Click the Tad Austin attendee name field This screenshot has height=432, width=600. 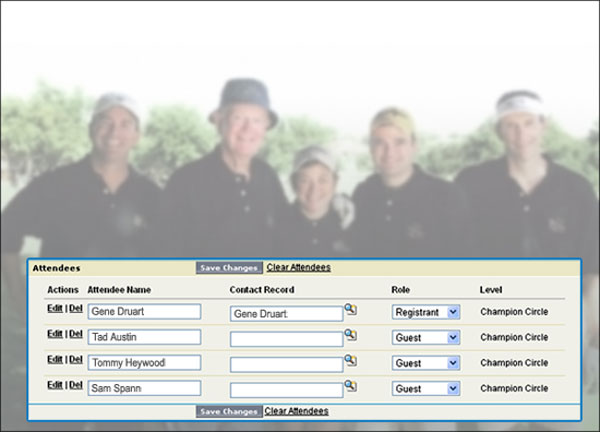pyautogui.click(x=144, y=337)
